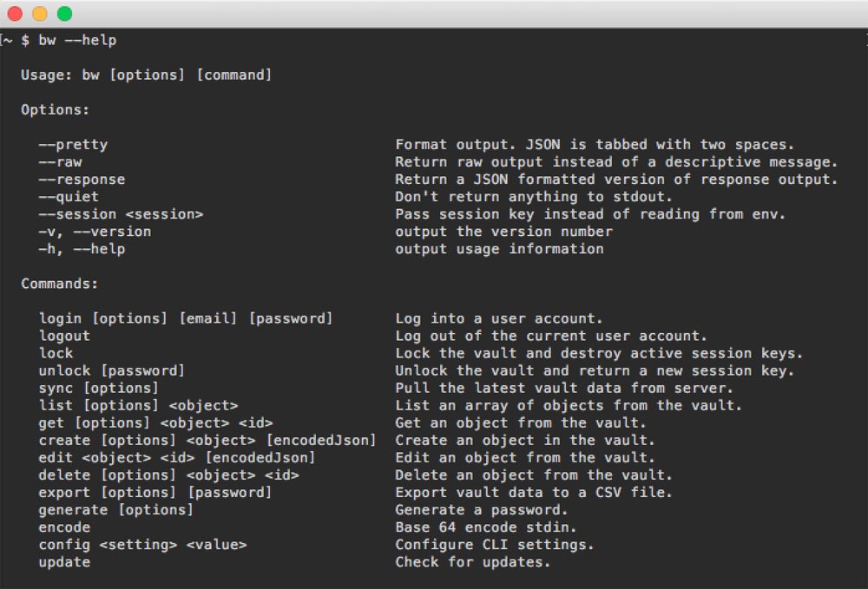Click the 'sync [options]' command text
This screenshot has width=868, height=589.
(98, 388)
